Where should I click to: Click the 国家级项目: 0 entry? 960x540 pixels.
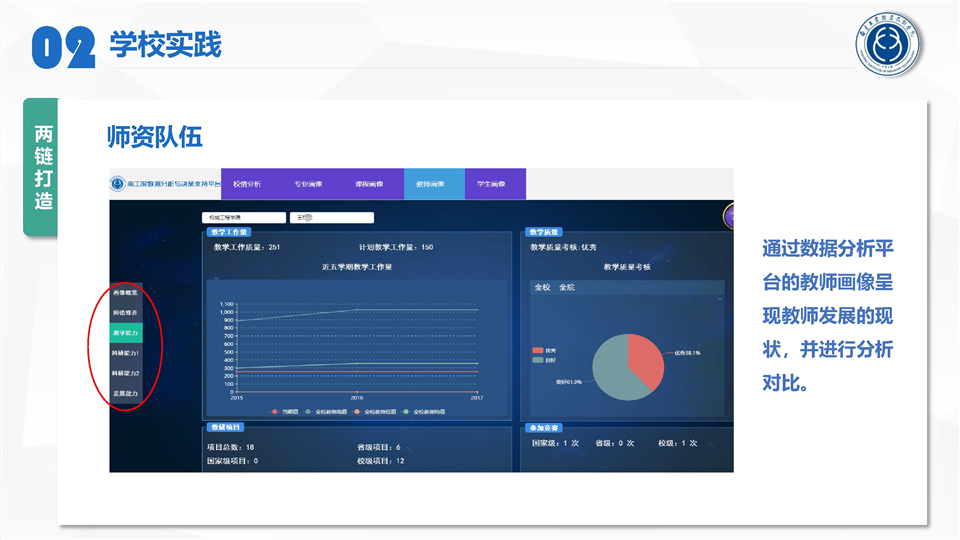click(233, 461)
